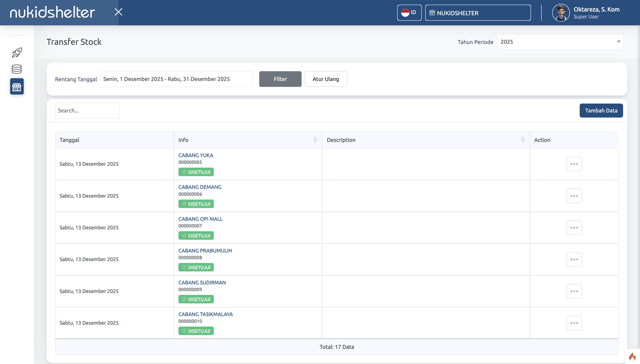Click the Filter button

tap(280, 79)
